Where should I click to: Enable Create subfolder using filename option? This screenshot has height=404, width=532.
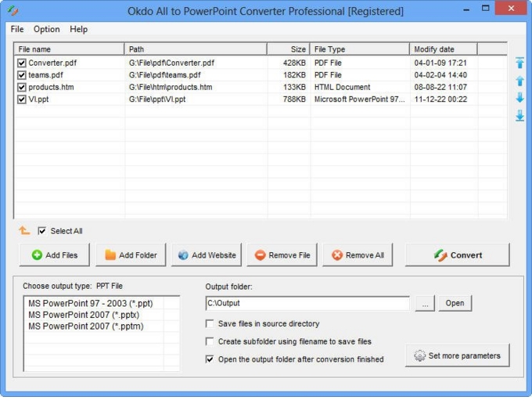point(210,341)
